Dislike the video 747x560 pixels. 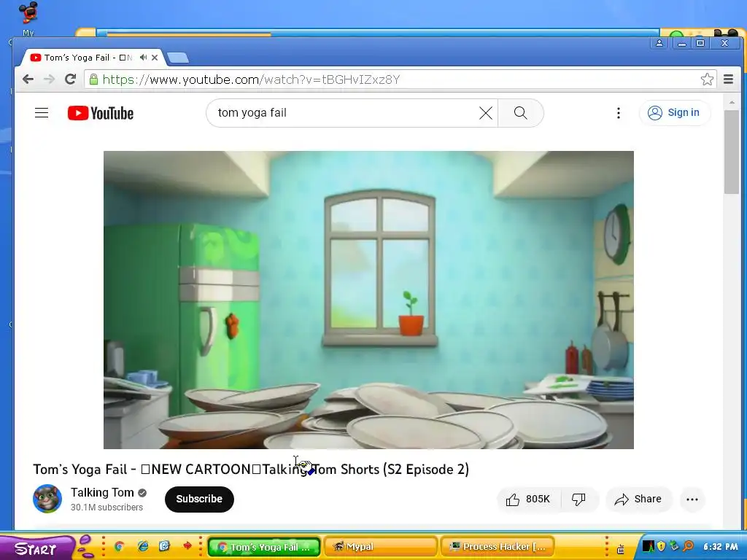(578, 499)
